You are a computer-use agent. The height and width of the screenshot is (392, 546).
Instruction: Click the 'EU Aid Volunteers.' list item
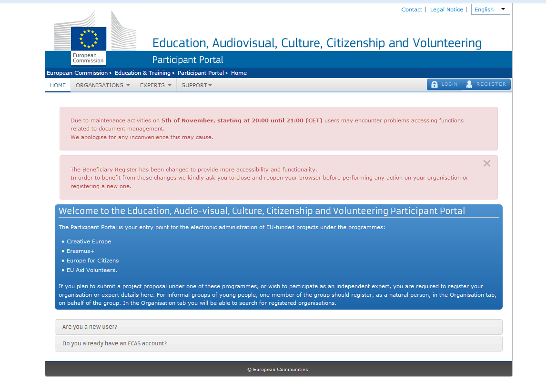[x=92, y=270]
